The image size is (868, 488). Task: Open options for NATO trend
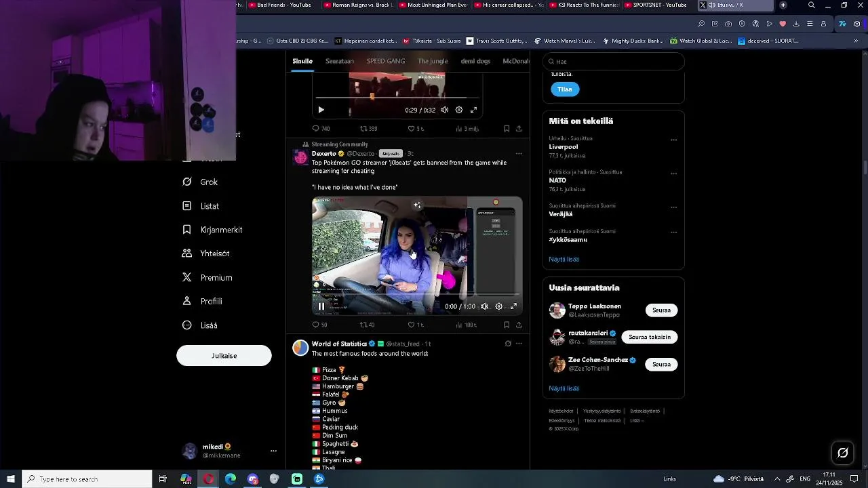click(673, 174)
